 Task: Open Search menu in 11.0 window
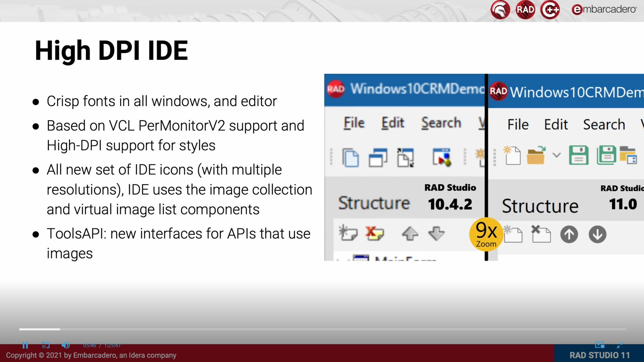(604, 125)
